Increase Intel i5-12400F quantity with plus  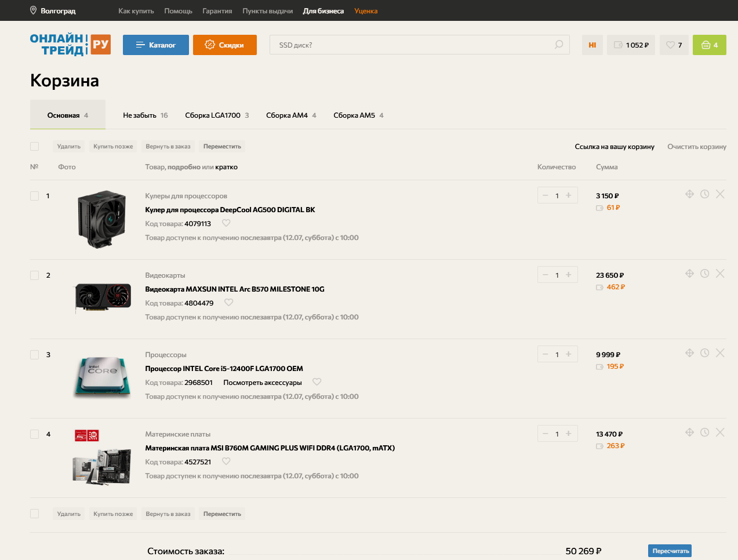click(569, 354)
